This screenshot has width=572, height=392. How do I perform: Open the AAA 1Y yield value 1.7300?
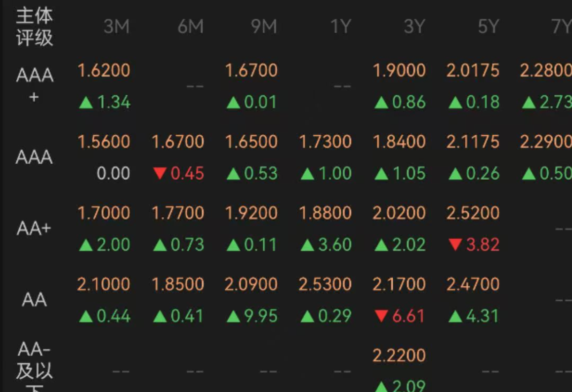pos(325,142)
